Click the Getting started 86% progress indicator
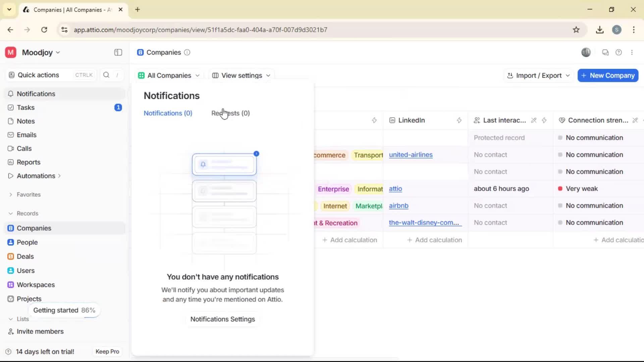644x362 pixels. click(64, 310)
